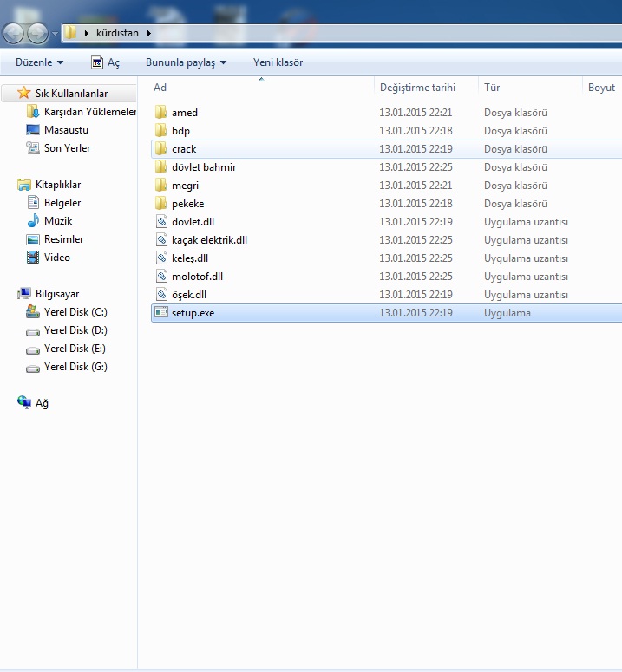This screenshot has height=672, width=622.
Task: Select the dövlet.dll file icon
Action: click(x=161, y=222)
